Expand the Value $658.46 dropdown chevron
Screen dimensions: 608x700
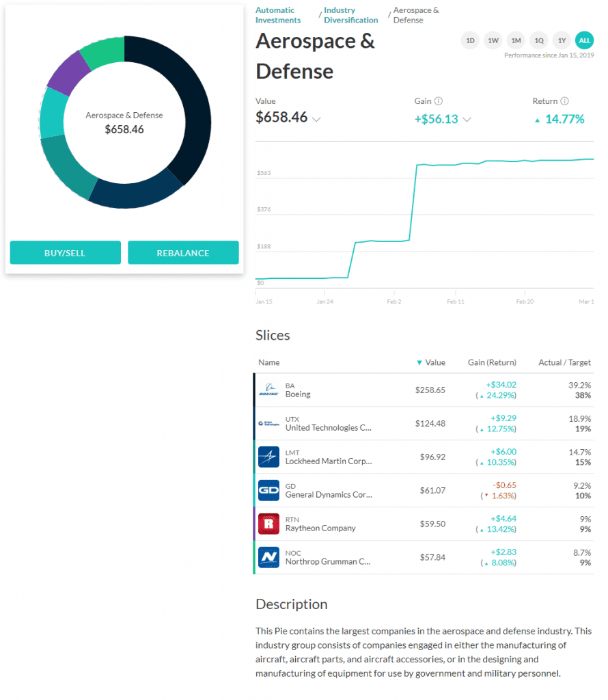316,119
